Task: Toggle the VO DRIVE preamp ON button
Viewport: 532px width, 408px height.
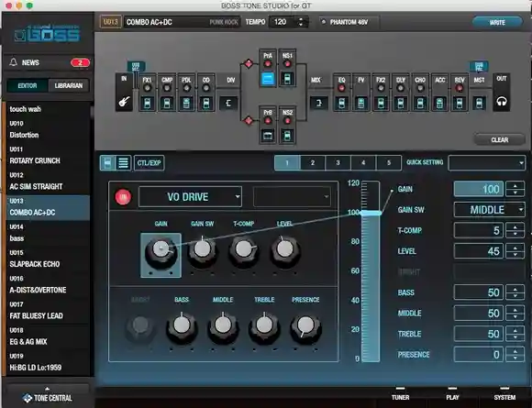Action: point(123,197)
